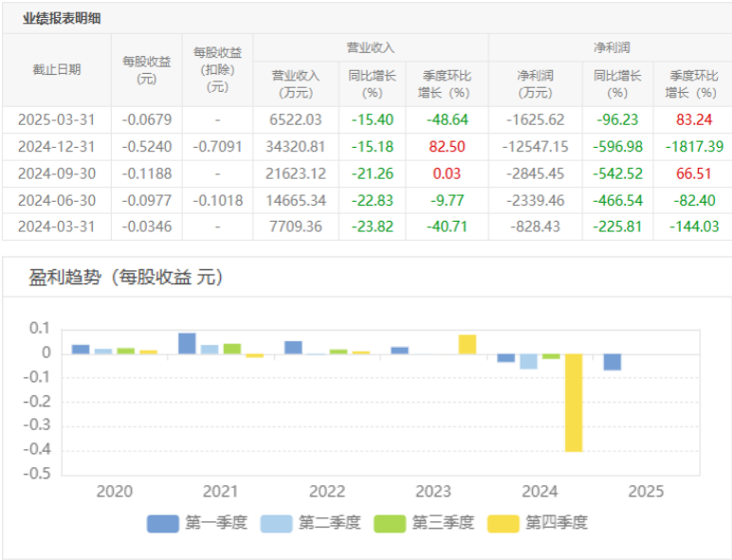Click revenue value 14665.34

[x=296, y=201]
